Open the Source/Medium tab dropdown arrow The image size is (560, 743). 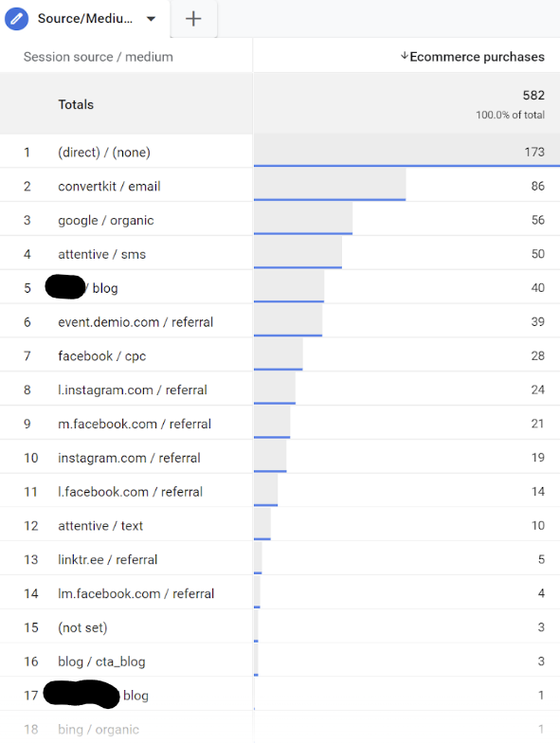[152, 19]
